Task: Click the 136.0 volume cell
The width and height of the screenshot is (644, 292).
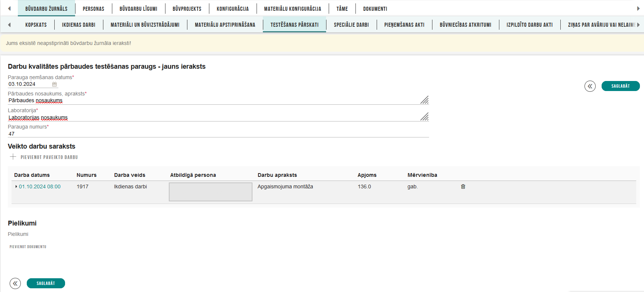Action: [x=364, y=186]
